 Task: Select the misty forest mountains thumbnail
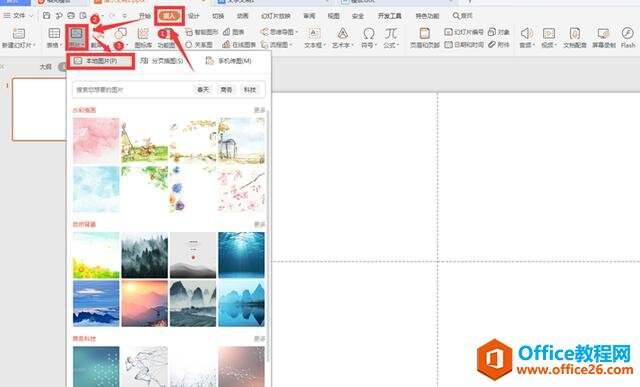point(144,255)
